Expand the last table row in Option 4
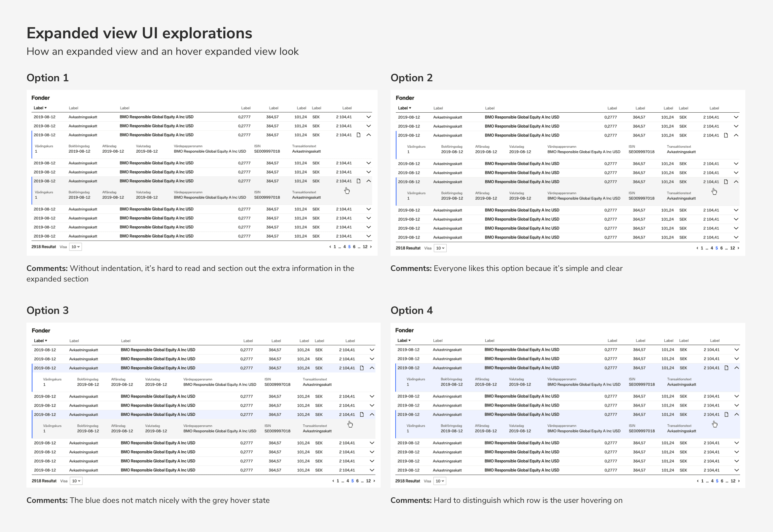This screenshot has height=532, width=773. point(737,470)
